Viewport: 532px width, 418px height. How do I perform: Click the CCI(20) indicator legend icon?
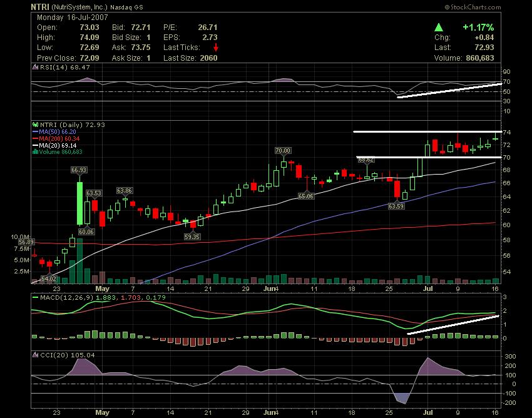coord(35,355)
